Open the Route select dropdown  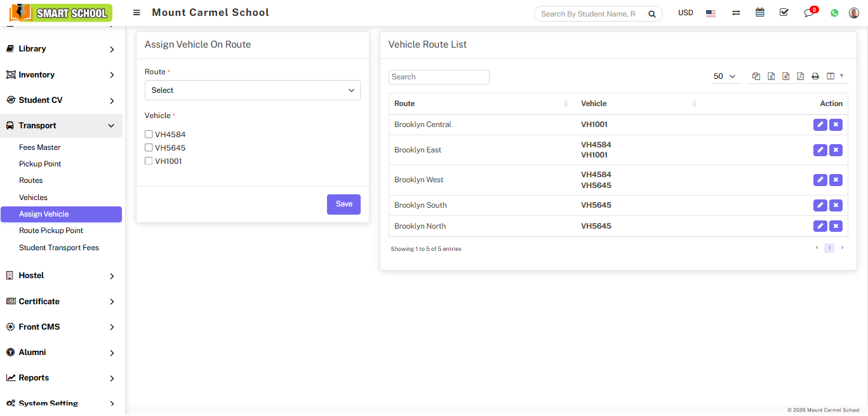252,90
